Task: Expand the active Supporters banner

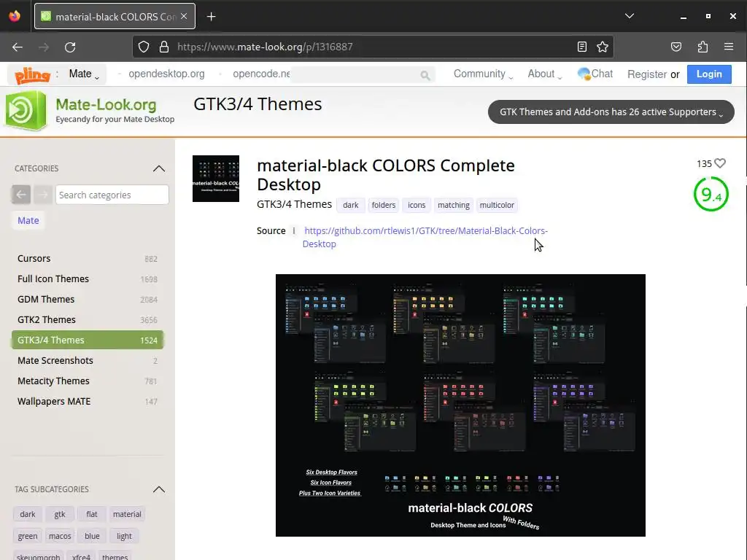Action: (611, 112)
